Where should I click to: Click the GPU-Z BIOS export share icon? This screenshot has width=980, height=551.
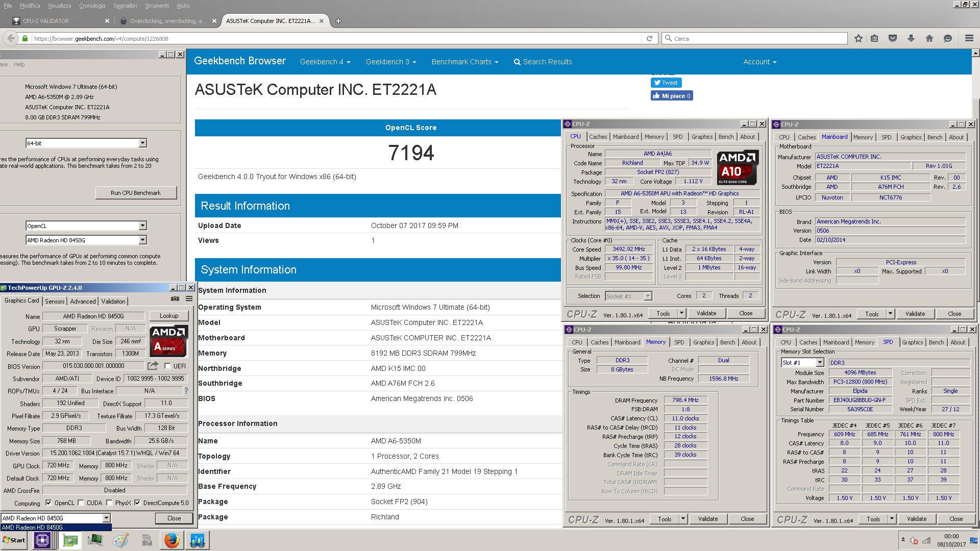153,366
